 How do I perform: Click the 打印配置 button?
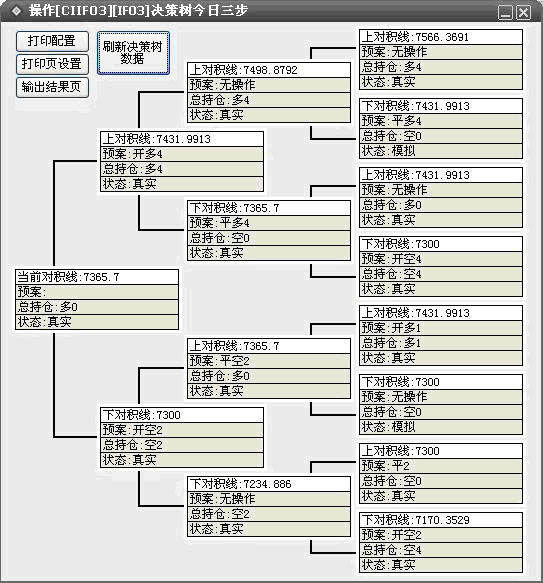[52, 41]
